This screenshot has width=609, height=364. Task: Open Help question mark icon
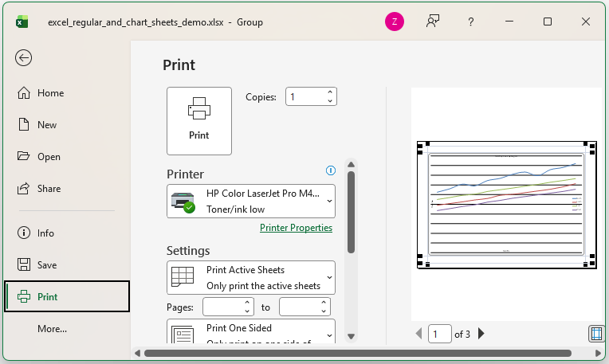[472, 22]
